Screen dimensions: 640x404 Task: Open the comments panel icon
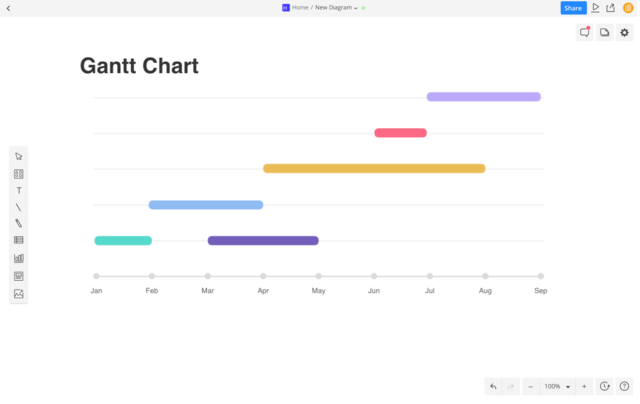pos(585,32)
